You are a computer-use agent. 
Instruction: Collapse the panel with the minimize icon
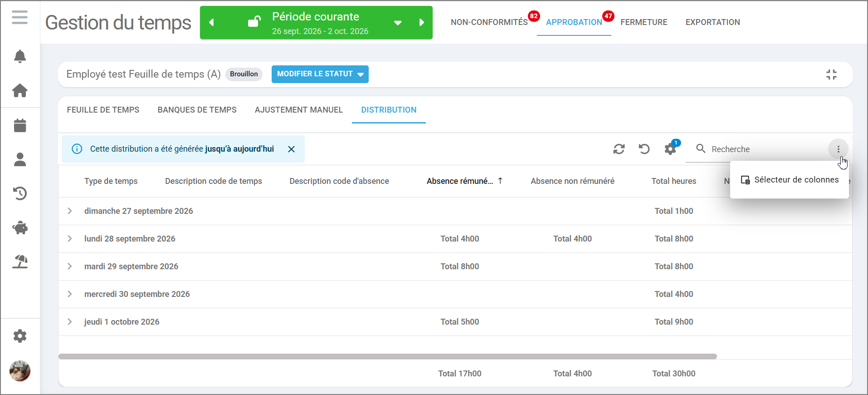click(831, 74)
